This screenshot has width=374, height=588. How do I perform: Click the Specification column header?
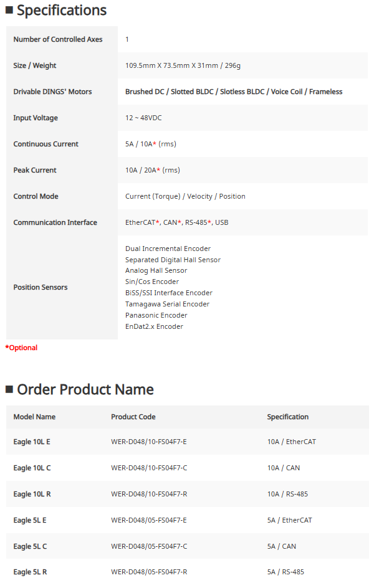pyautogui.click(x=288, y=417)
